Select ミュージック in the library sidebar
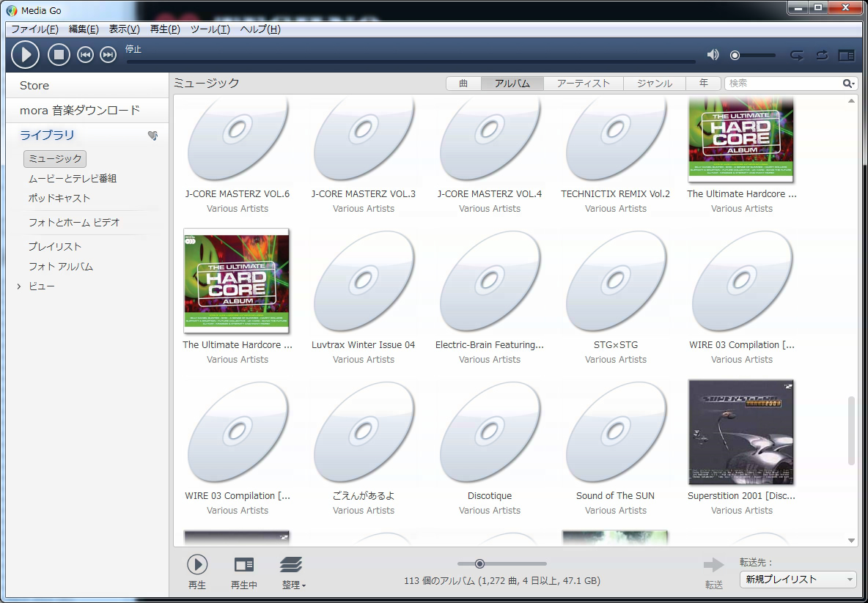The width and height of the screenshot is (868, 603). 55,159
